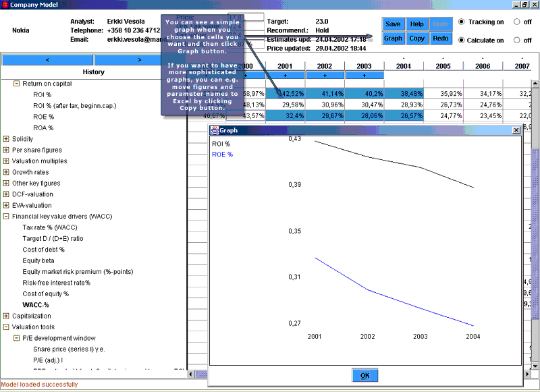Select Cost of equity % row

pos(45,293)
